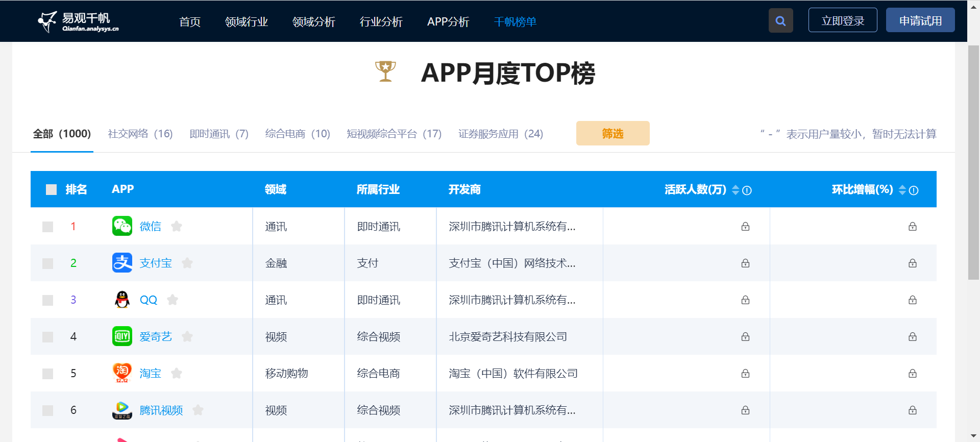This screenshot has height=442, width=980.
Task: Open the QQ app link
Action: click(x=149, y=300)
